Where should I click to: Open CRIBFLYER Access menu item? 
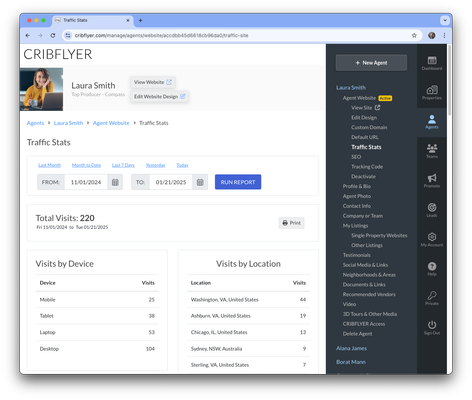(x=364, y=324)
